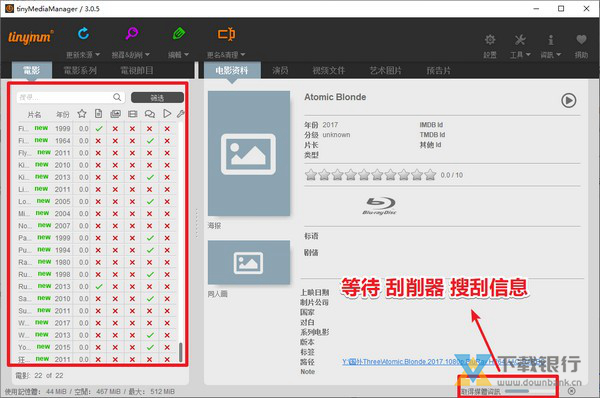Sort by the 年份 year column header
600x398 pixels.
tap(63, 114)
